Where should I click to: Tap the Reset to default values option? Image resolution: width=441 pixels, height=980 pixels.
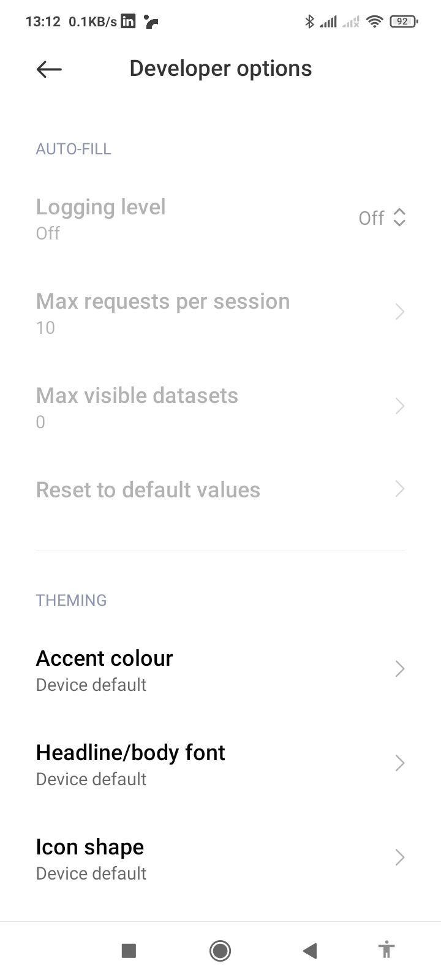(x=148, y=490)
